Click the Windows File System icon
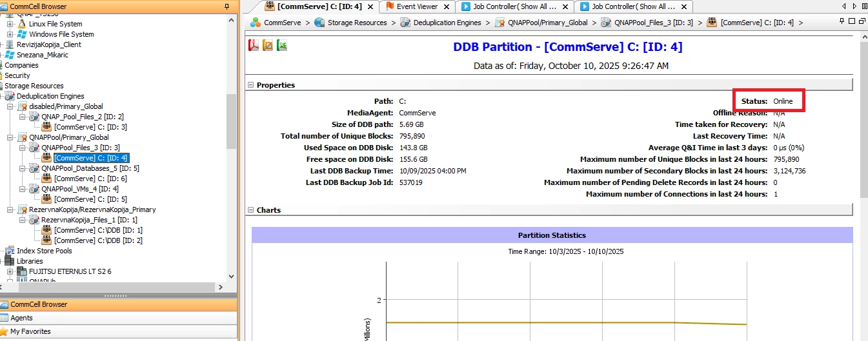The image size is (868, 341). pyautogui.click(x=22, y=34)
